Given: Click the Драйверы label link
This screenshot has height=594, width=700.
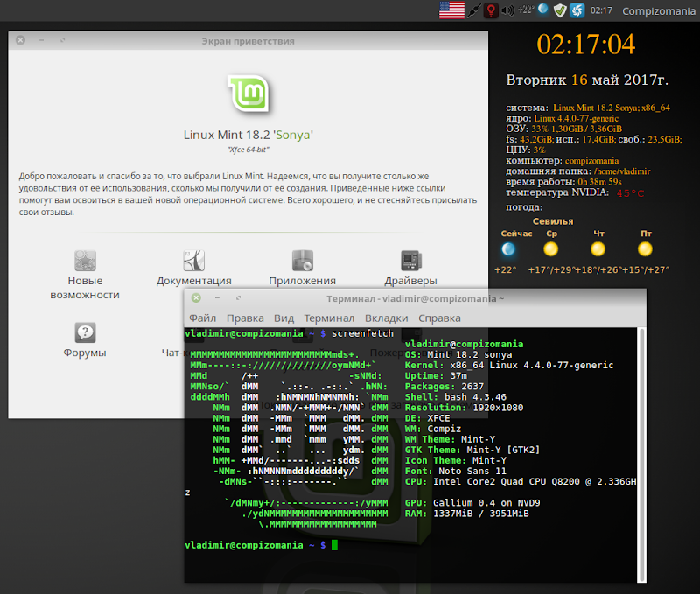Looking at the screenshot, I should (410, 281).
